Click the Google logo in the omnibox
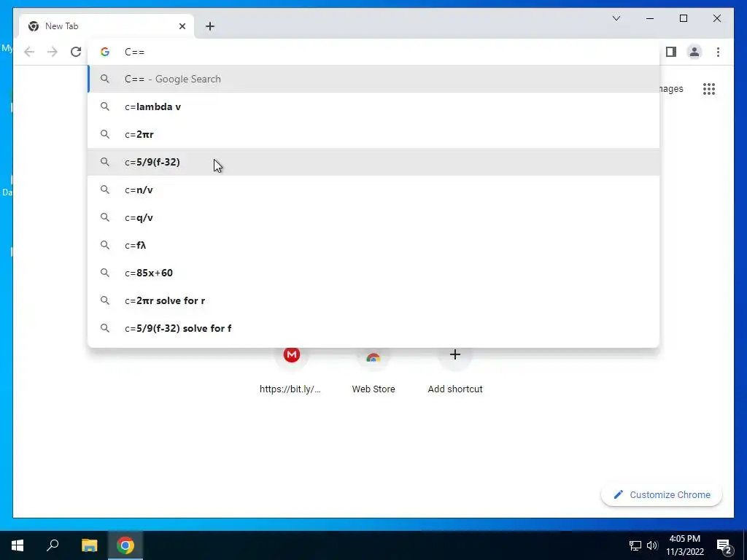Screen dimensions: 747x560 coord(105,52)
